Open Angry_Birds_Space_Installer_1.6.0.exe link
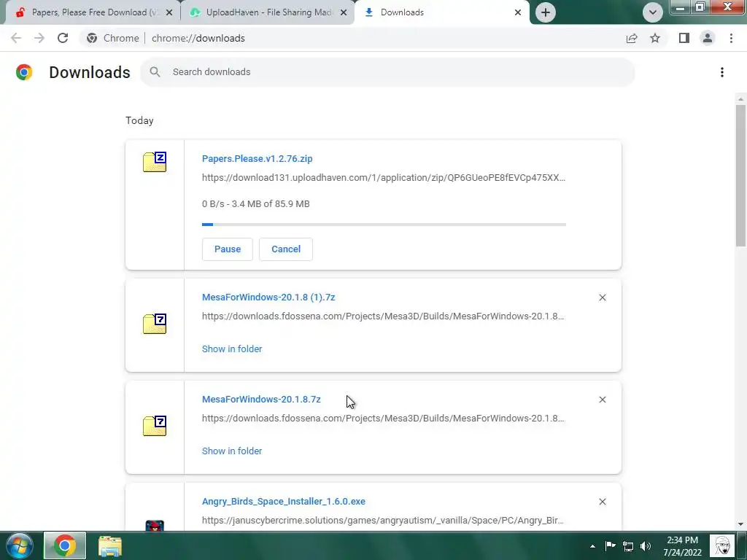This screenshot has width=747, height=560. point(284,502)
